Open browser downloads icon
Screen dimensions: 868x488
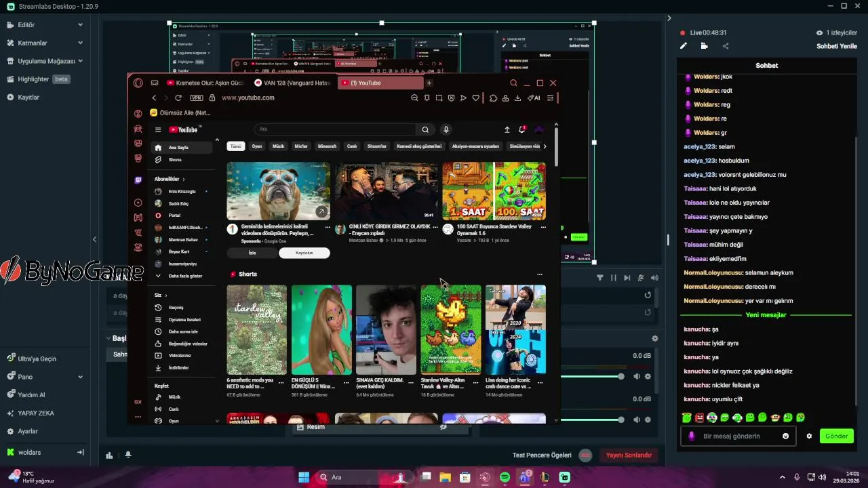pyautogui.click(x=517, y=98)
